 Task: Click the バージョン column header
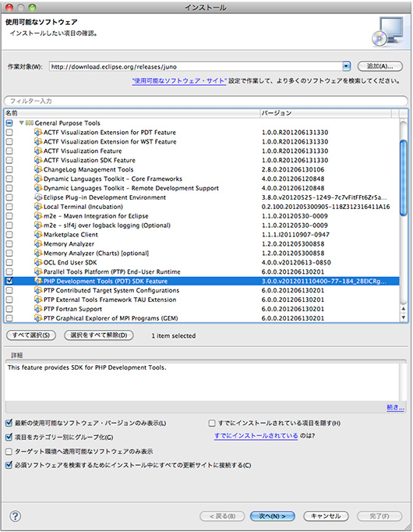point(326,113)
